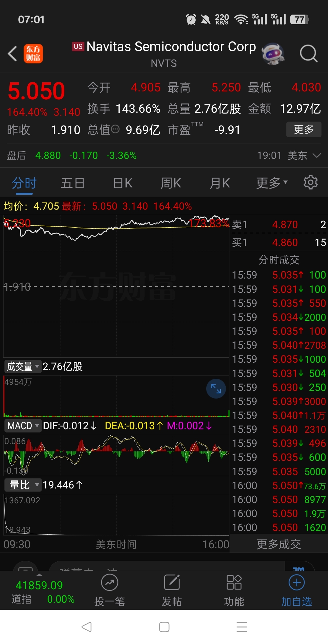Tap the NVTS ticker symbol
Screen dimensions: 328x644
164,63
